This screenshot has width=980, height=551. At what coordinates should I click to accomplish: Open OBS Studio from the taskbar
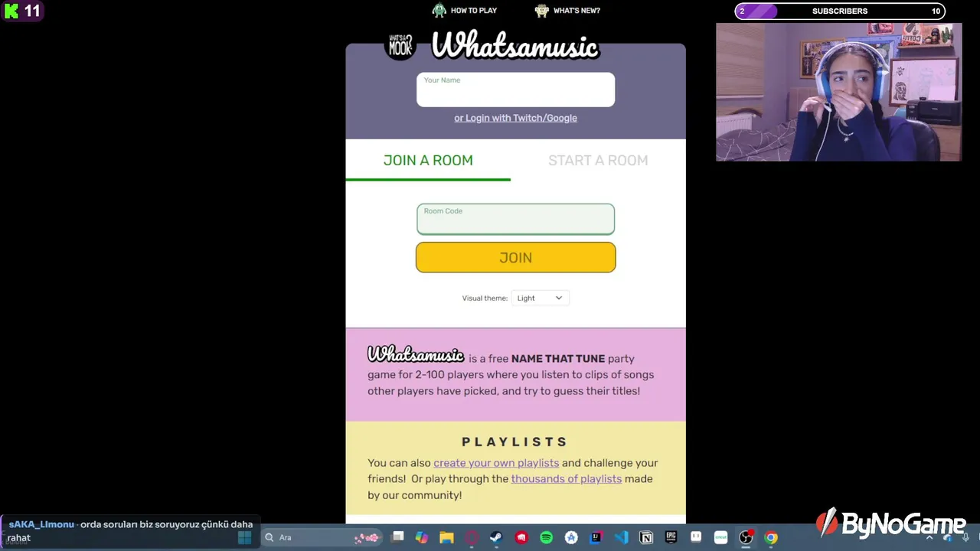(x=746, y=537)
